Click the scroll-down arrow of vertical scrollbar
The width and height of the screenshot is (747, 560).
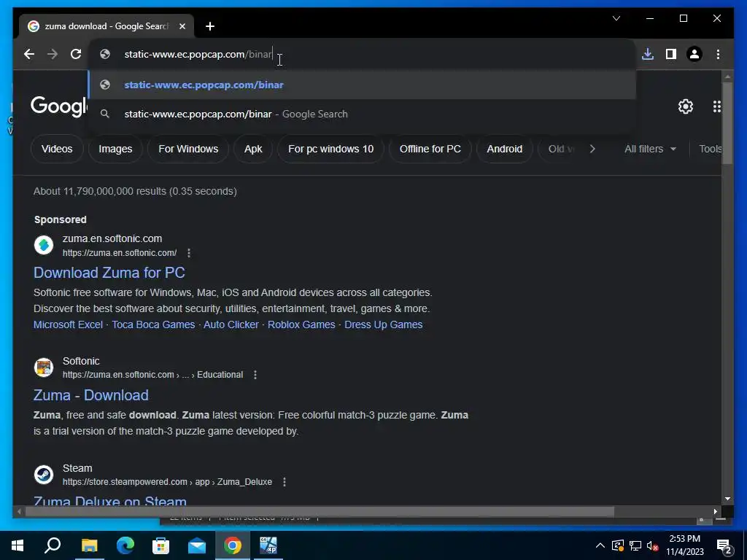pos(727,499)
